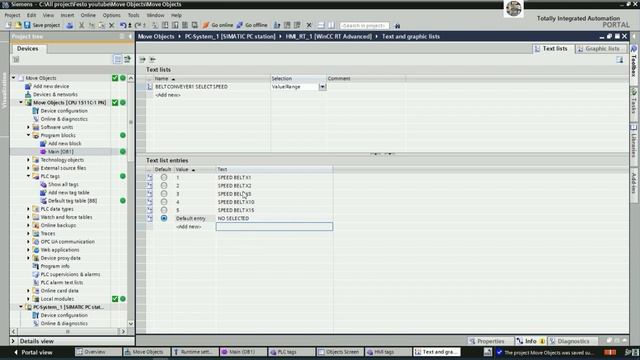Open the Project menu
The width and height of the screenshot is (640, 360).
(x=12, y=15)
